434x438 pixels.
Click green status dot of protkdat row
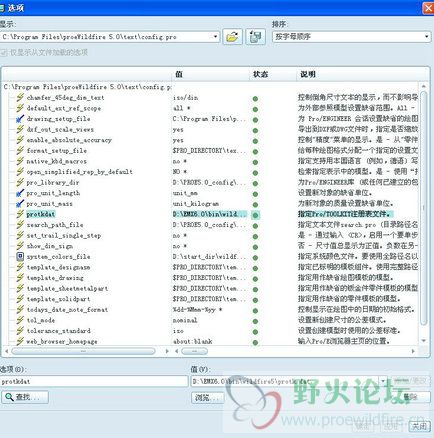(255, 215)
